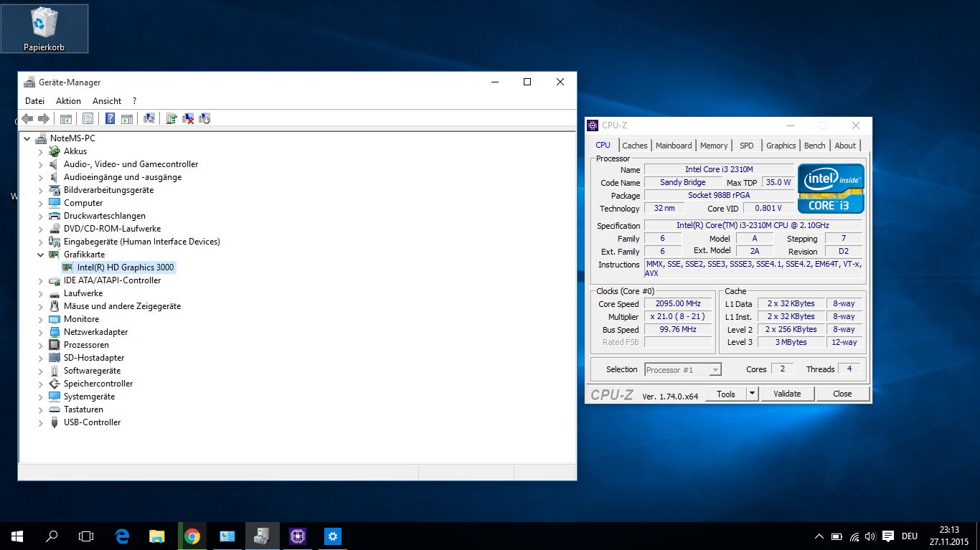The width and height of the screenshot is (980, 550).
Task: Select the Speichercontroller tree item
Action: click(x=98, y=384)
